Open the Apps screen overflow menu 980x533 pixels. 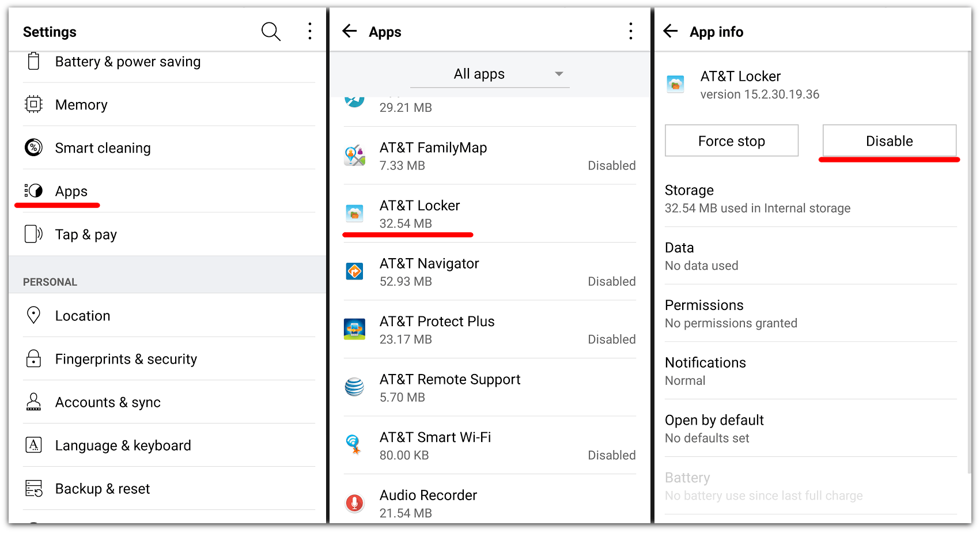click(x=631, y=31)
